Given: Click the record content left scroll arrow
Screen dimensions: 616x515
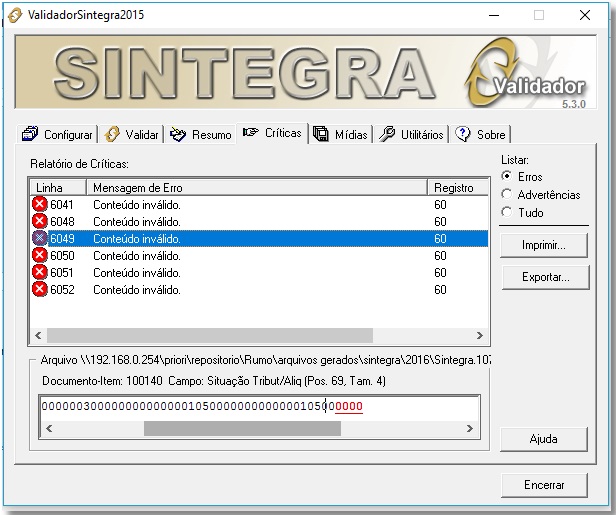Looking at the screenshot, I should (x=49, y=428).
